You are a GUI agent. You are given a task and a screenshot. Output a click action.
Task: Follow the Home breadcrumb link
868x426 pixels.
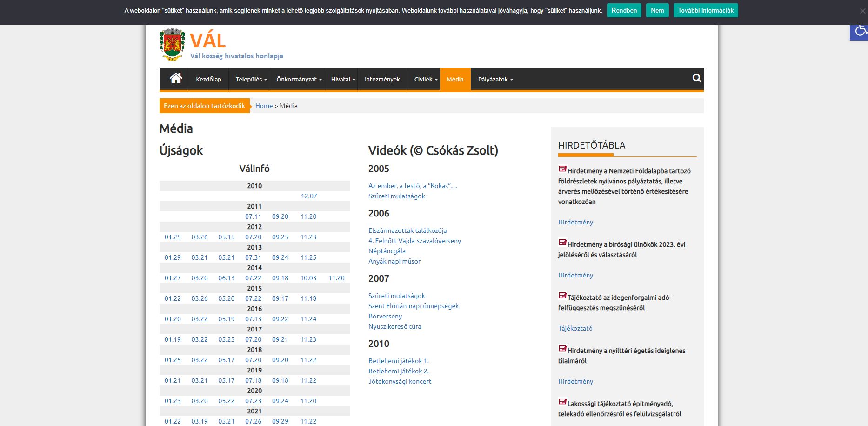(264, 106)
